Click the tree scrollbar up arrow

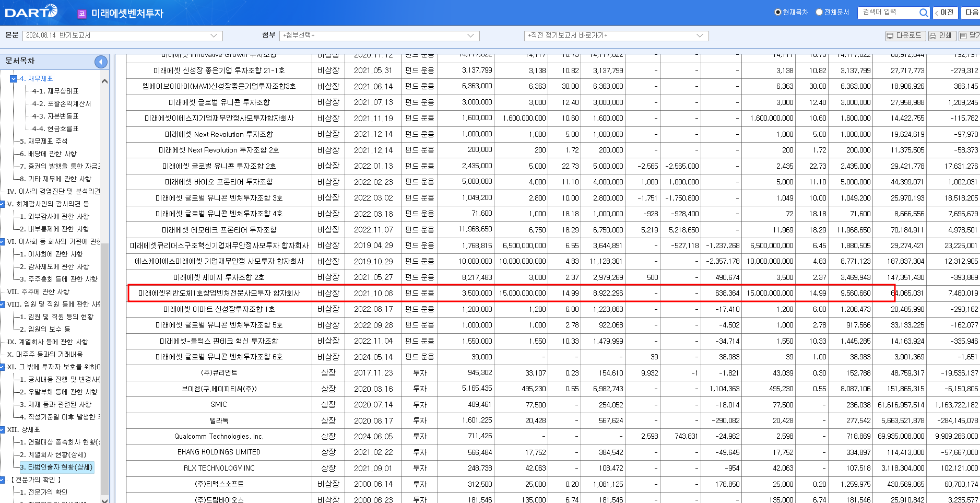tap(104, 81)
